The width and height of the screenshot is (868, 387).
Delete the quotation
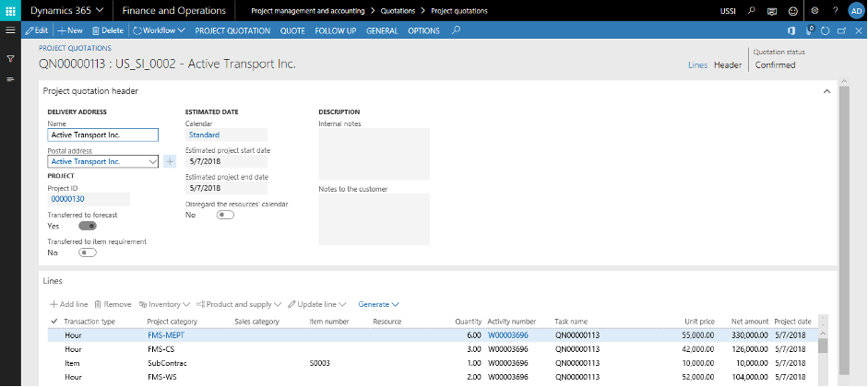tap(107, 31)
